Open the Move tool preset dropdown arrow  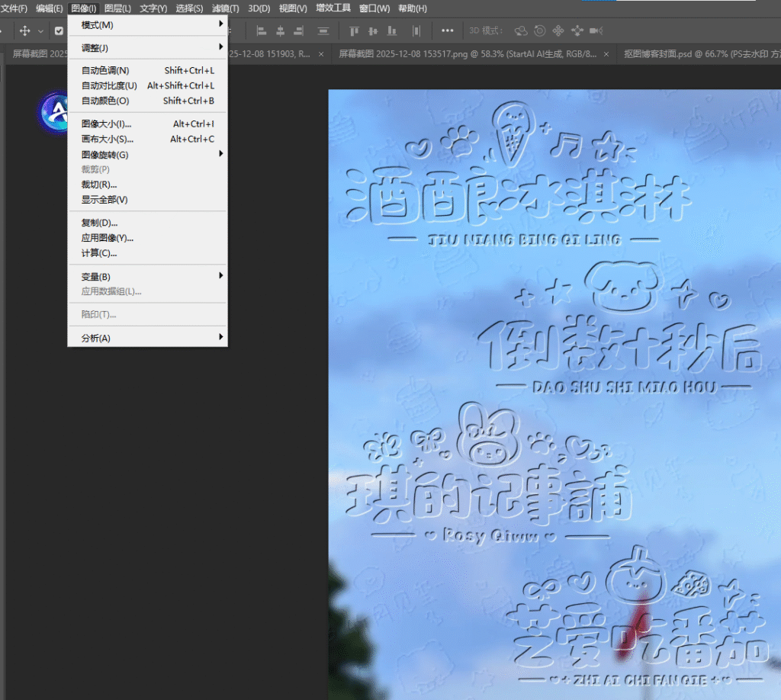[40, 31]
